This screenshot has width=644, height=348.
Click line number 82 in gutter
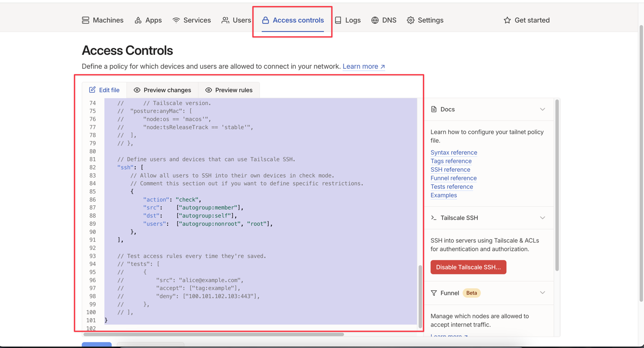coord(92,168)
